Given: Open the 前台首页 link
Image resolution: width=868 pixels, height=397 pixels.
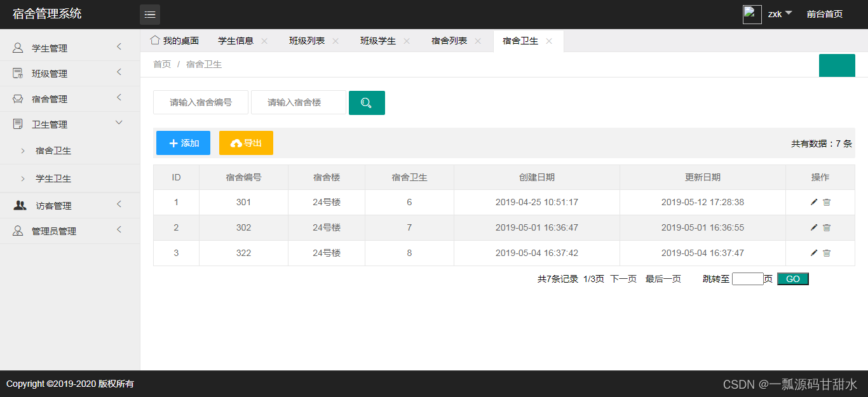Looking at the screenshot, I should coord(825,14).
